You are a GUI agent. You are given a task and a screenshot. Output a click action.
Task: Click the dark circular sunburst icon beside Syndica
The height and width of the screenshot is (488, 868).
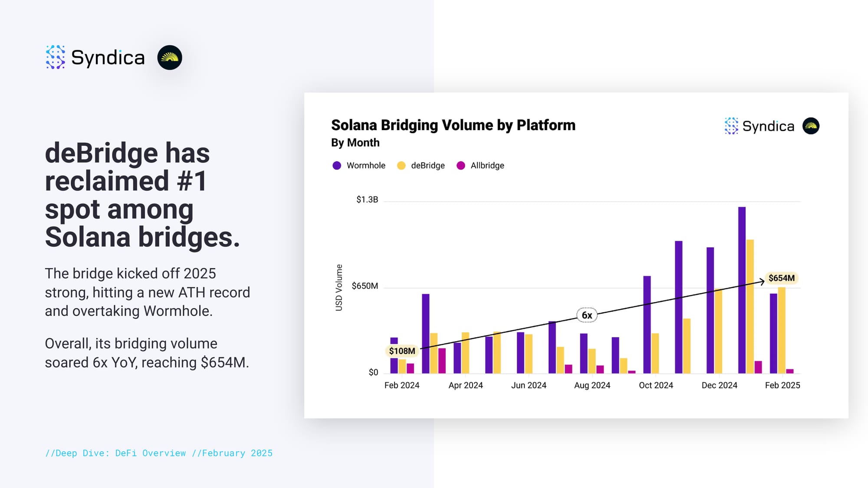pos(169,58)
